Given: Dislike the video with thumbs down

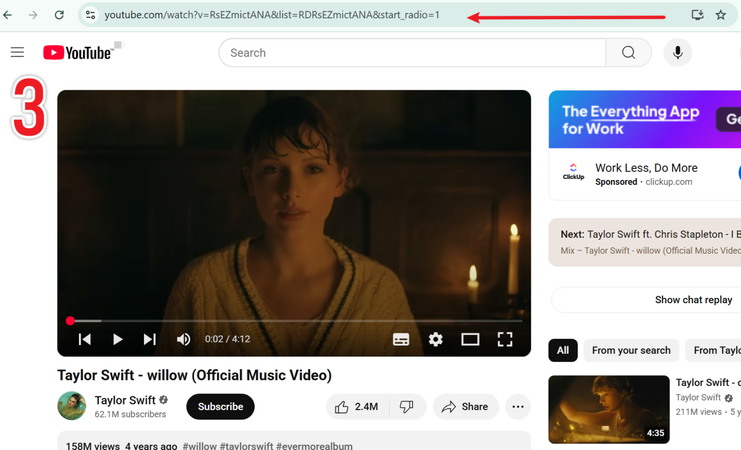Looking at the screenshot, I should tap(407, 407).
